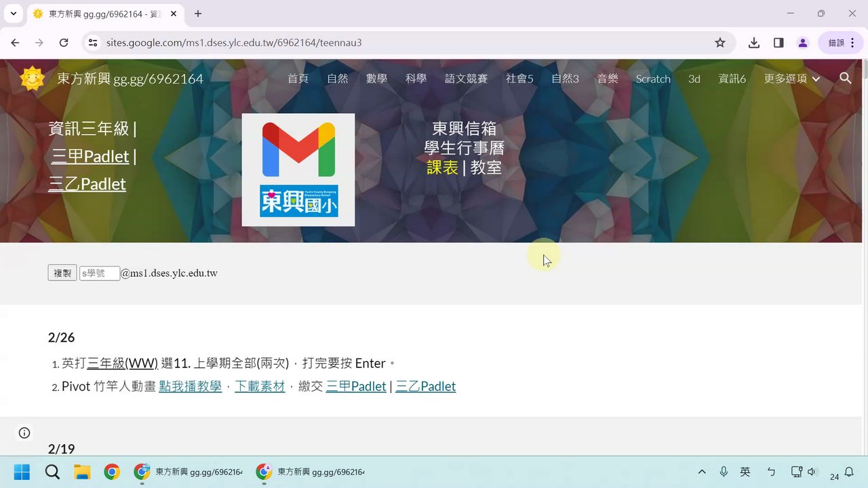This screenshot has height=488, width=868.
Task: Open the 學生行事曆 link
Action: (x=465, y=148)
